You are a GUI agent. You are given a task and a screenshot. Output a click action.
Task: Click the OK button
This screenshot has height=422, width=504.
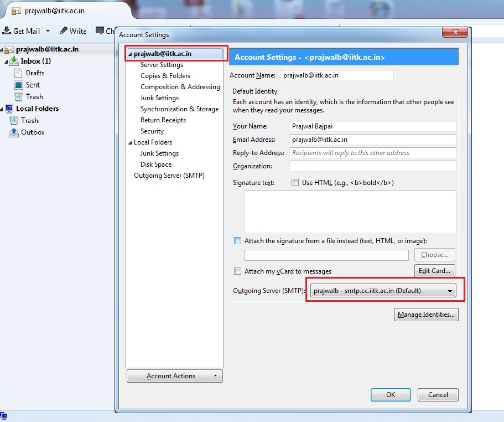tap(391, 395)
